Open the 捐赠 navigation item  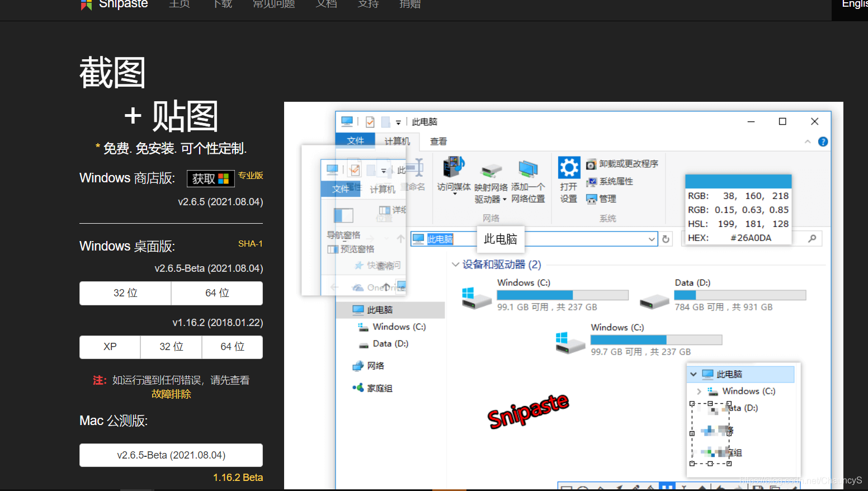[410, 4]
